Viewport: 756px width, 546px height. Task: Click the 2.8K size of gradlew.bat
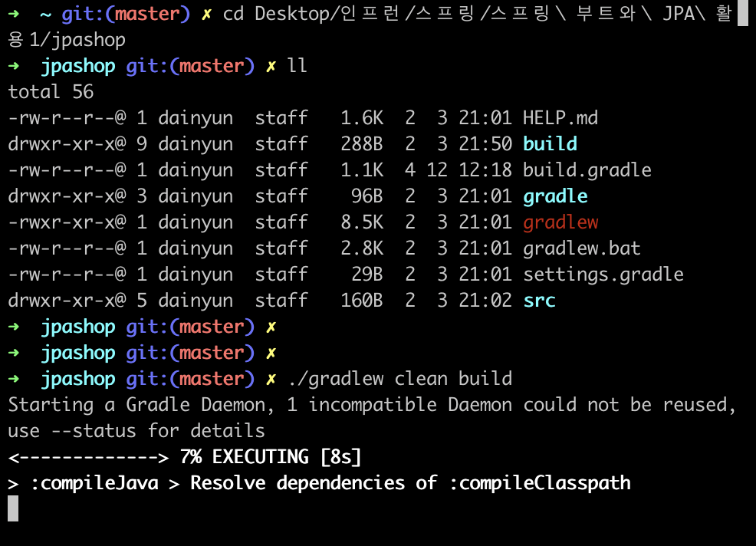(362, 248)
